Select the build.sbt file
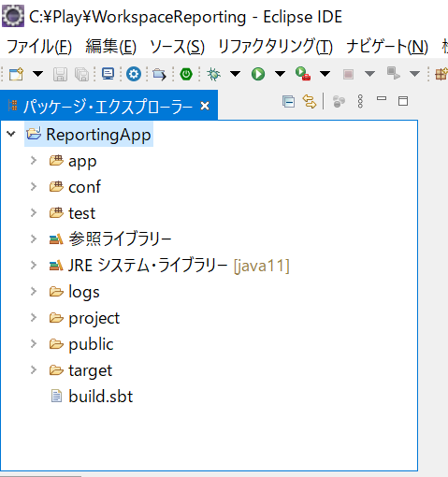 [x=92, y=397]
